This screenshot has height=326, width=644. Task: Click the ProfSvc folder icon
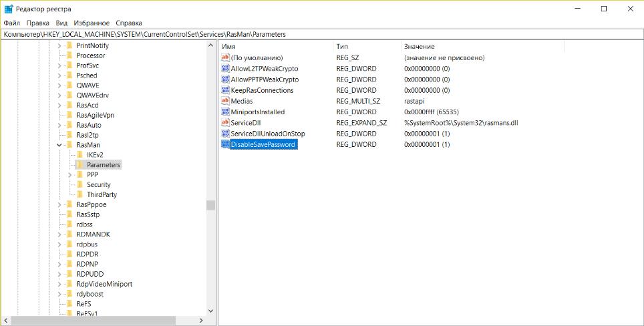(x=69, y=65)
